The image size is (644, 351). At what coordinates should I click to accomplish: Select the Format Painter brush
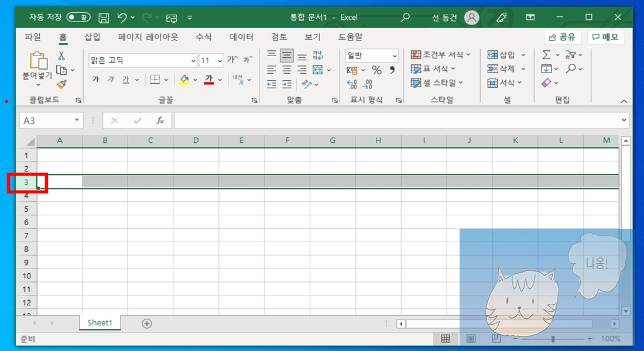[x=61, y=84]
